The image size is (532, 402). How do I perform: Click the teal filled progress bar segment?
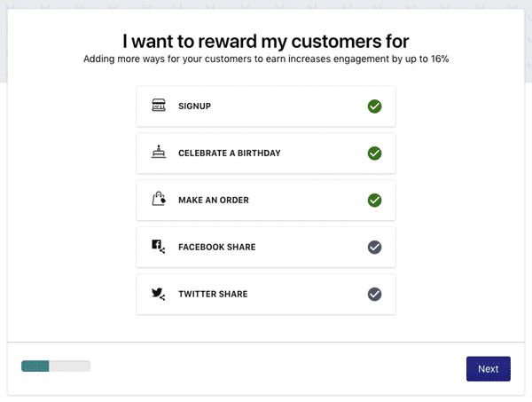(x=35, y=366)
